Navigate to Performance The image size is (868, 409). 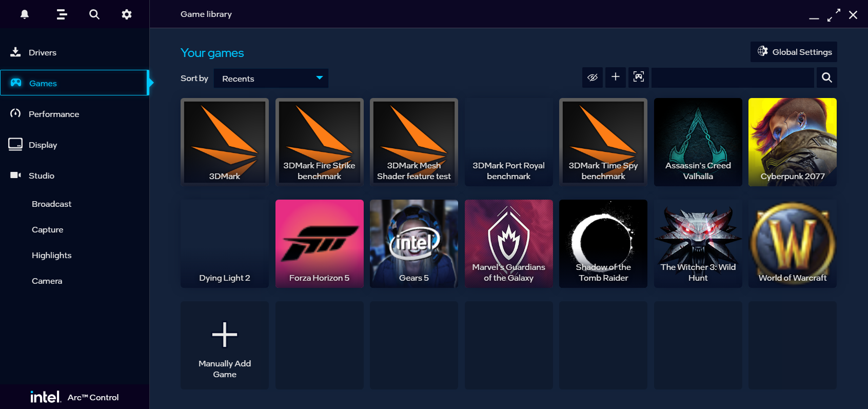pyautogui.click(x=74, y=114)
